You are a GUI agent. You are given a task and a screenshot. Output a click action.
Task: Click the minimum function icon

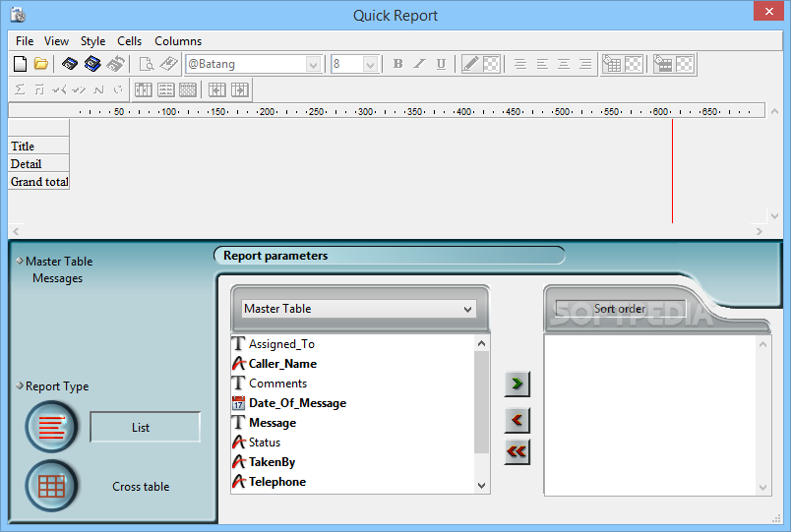(x=59, y=89)
